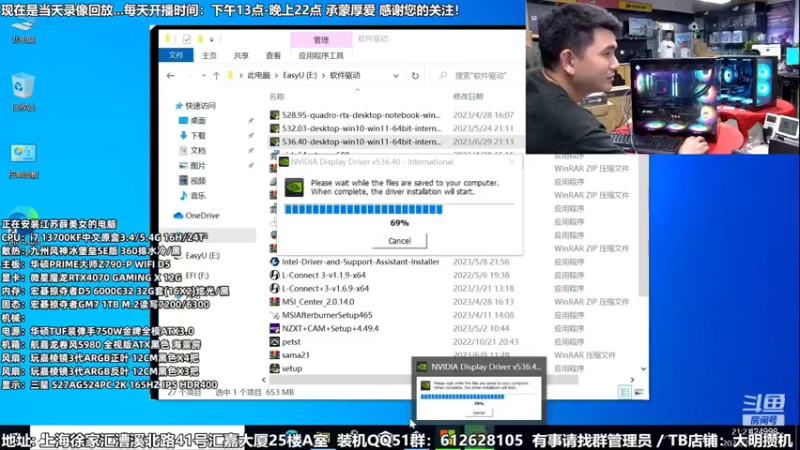Open the recent locations dropdown arrow
The width and height of the screenshot is (800, 450).
(203, 76)
